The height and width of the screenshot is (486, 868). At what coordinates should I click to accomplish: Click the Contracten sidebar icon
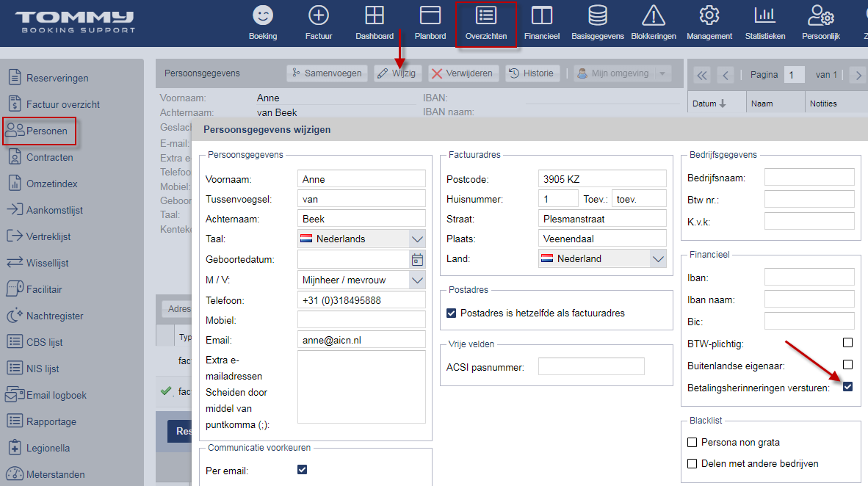[x=15, y=156]
